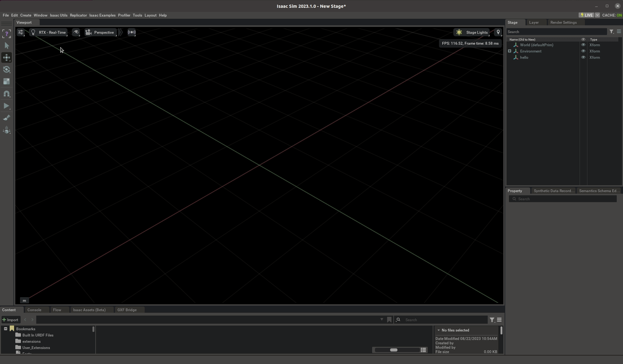This screenshot has width=623, height=364.
Task: Open the Built In URDF Files bookmark folder
Action: pyautogui.click(x=38, y=335)
